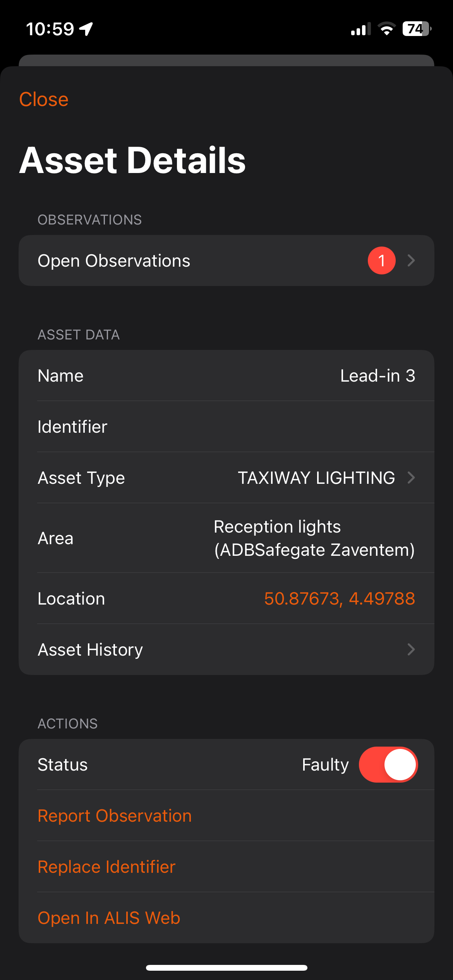Expand Open Observations with its chevron
The width and height of the screenshot is (453, 980).
click(411, 260)
